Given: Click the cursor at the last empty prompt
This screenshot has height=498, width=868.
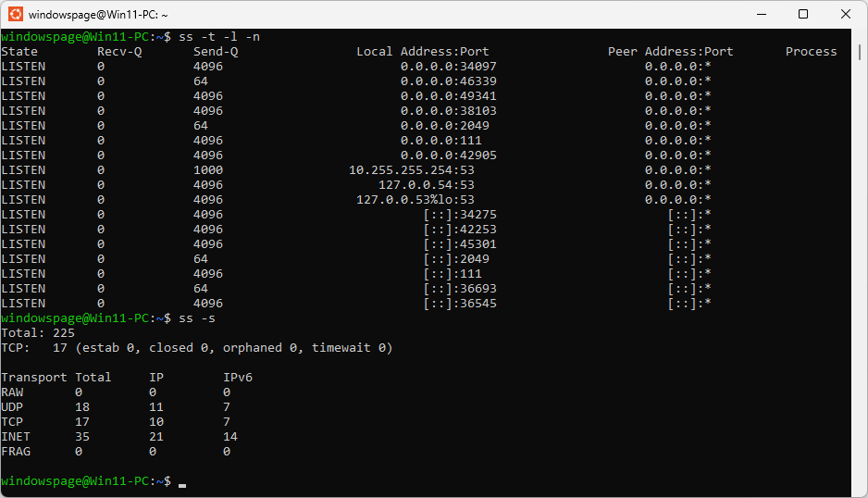Looking at the screenshot, I should 182,481.
